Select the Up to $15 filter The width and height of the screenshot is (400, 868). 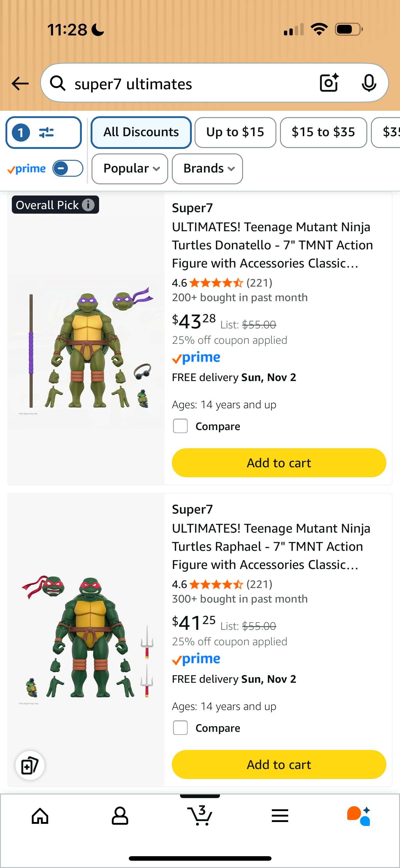235,133
